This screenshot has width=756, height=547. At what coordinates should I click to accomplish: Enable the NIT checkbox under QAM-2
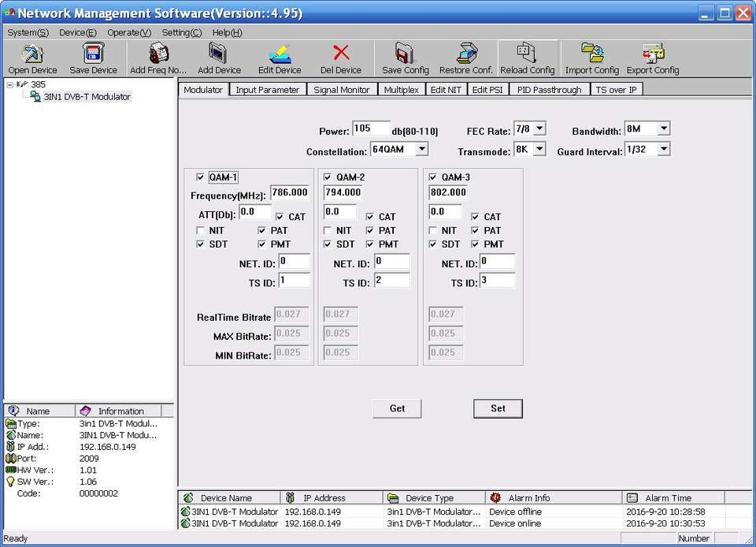(328, 231)
